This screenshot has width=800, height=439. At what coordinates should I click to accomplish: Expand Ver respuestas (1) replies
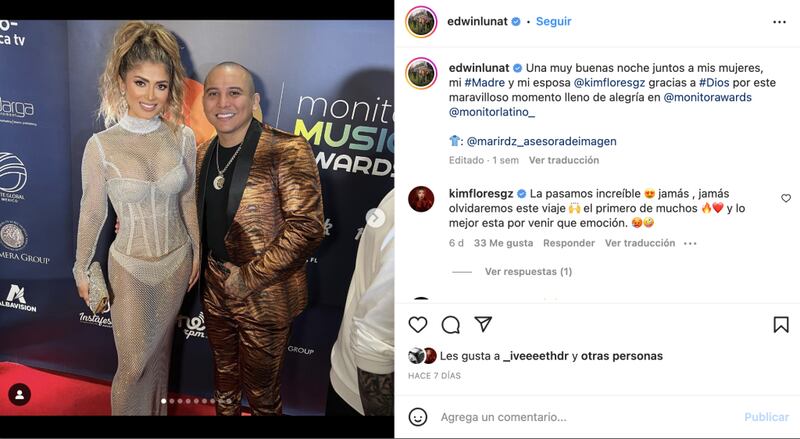528,272
